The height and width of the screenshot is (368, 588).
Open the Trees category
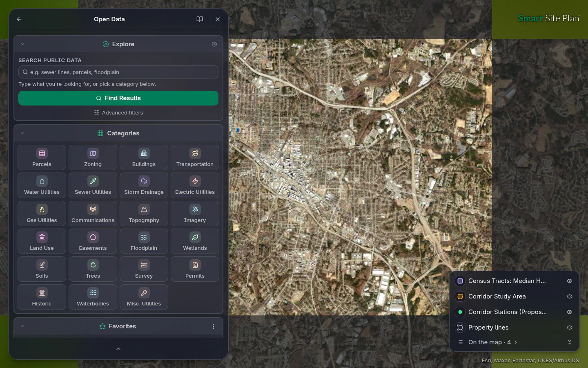93,269
